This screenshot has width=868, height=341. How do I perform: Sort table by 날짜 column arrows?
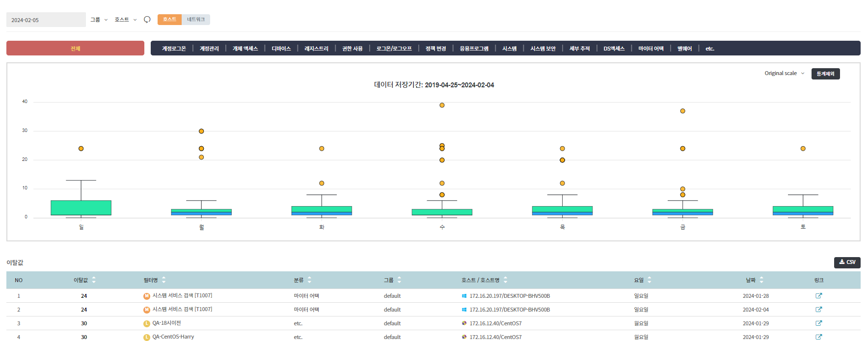(761, 280)
